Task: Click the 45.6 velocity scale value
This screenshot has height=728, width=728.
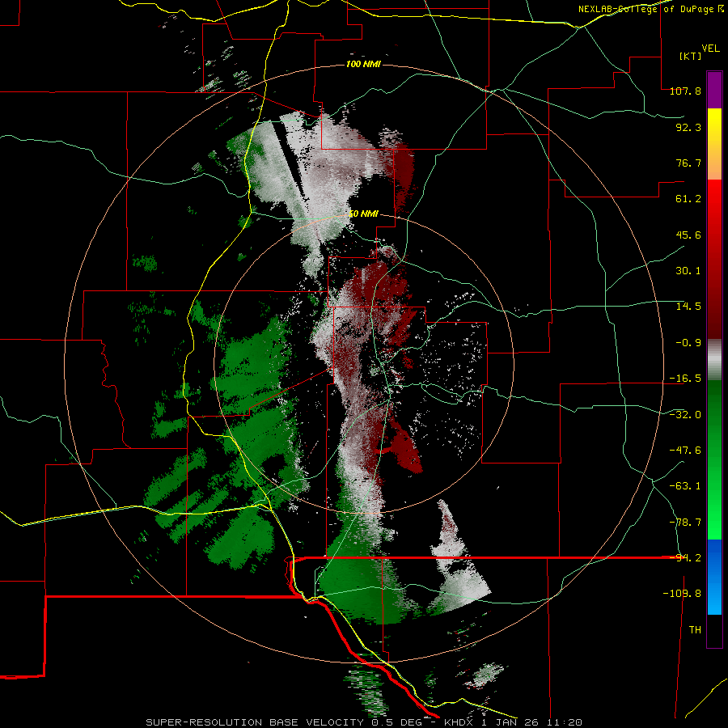Action: tap(688, 235)
